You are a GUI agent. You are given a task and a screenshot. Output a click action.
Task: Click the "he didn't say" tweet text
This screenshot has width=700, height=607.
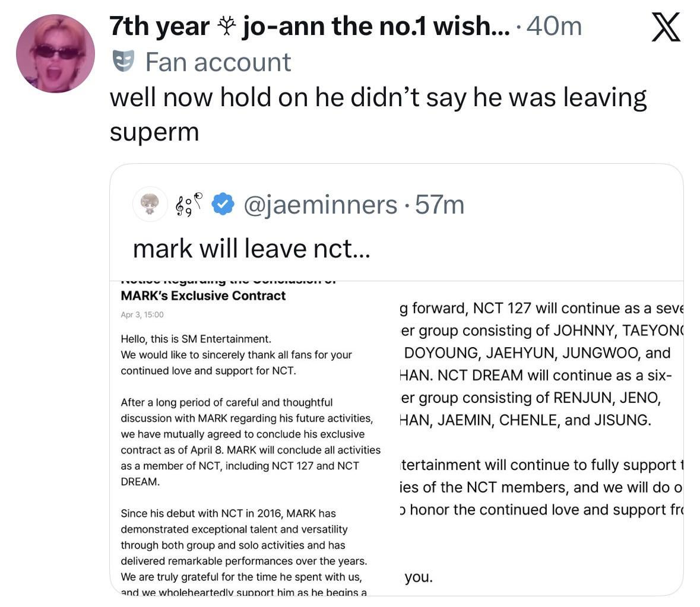point(377,97)
